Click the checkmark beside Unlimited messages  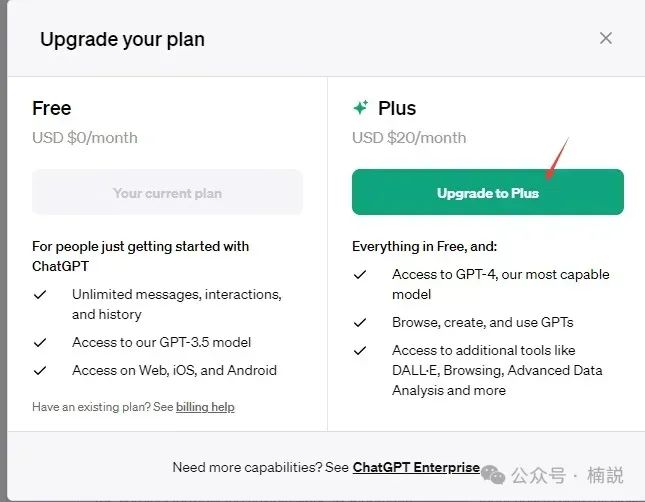click(40, 295)
